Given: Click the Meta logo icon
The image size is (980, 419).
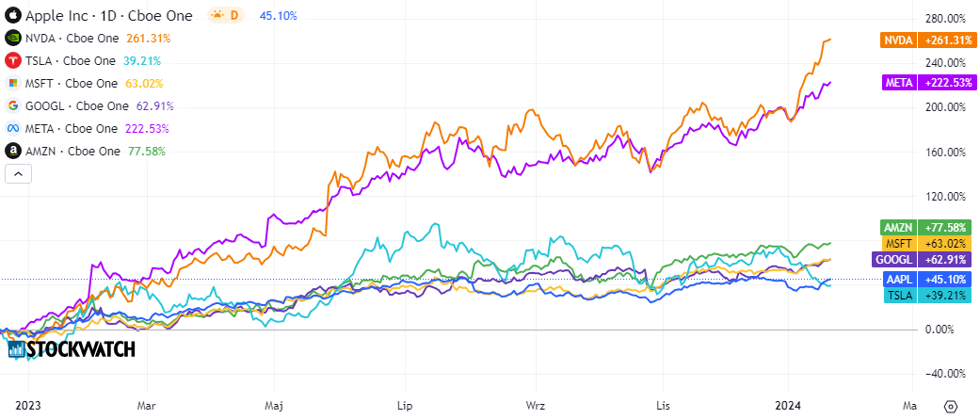Looking at the screenshot, I should tap(13, 128).
